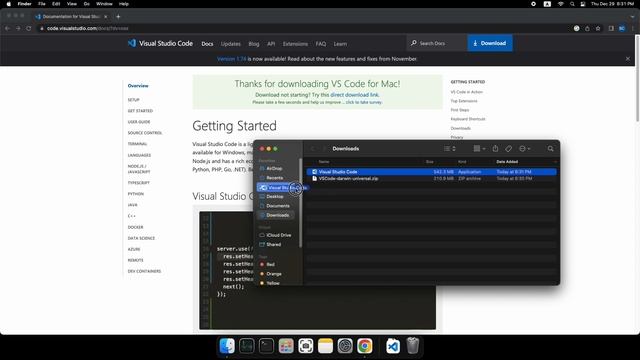640x360 pixels.
Task: Open the View menu in menu bar
Action: tap(71, 4)
